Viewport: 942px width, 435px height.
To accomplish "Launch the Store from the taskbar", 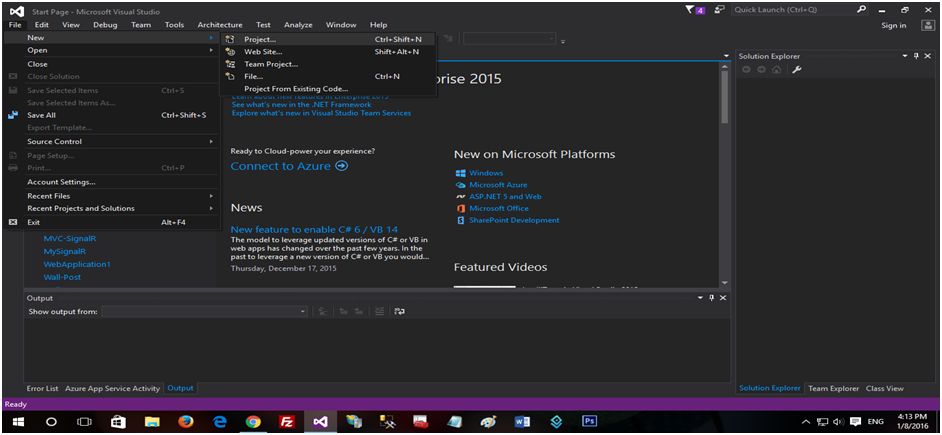I will [118, 422].
